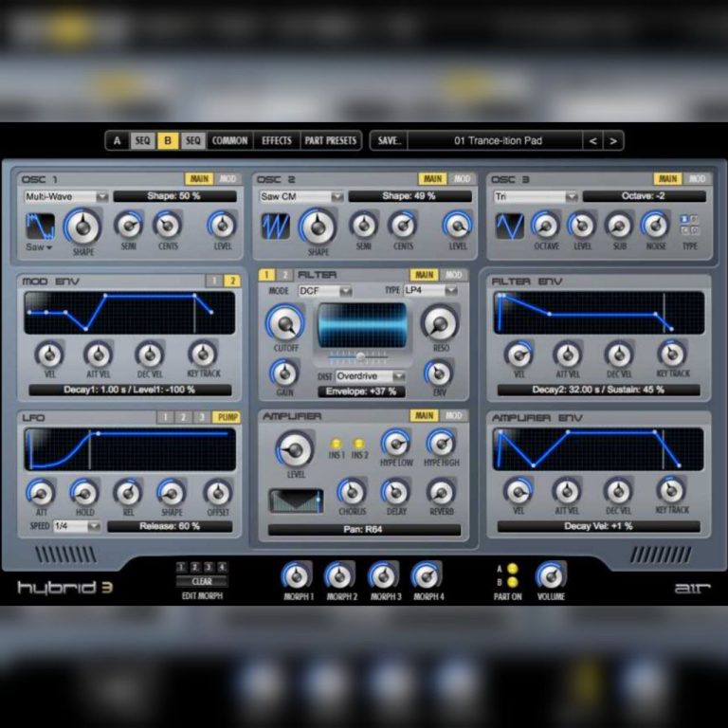This screenshot has height=728, width=728.
Task: Open the OSC 3 Tri type dropdown
Action: tap(536, 197)
